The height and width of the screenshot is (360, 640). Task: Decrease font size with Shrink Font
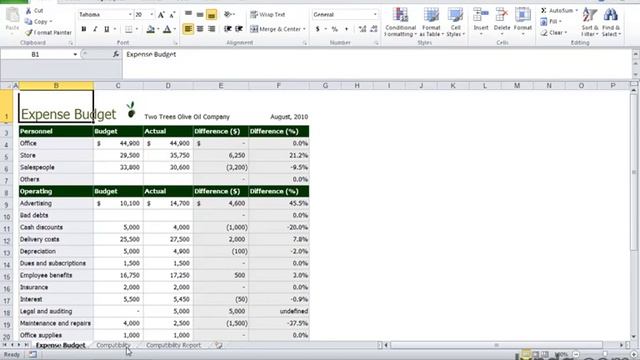[172, 15]
